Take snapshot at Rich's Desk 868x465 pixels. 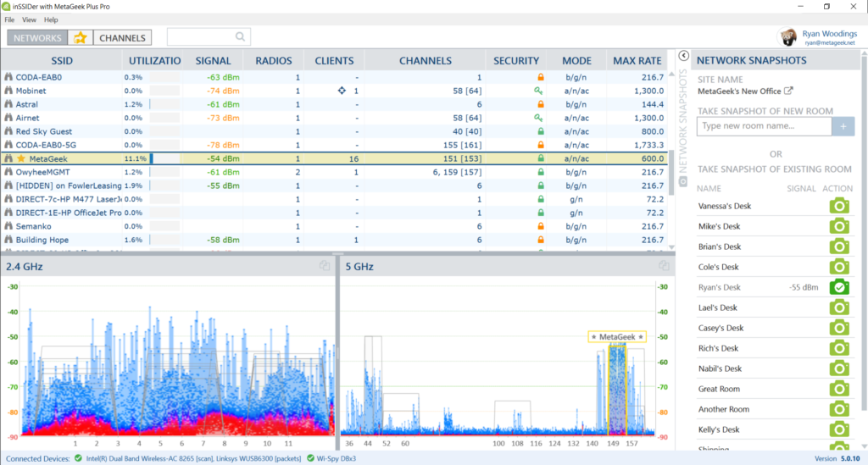[x=839, y=348]
